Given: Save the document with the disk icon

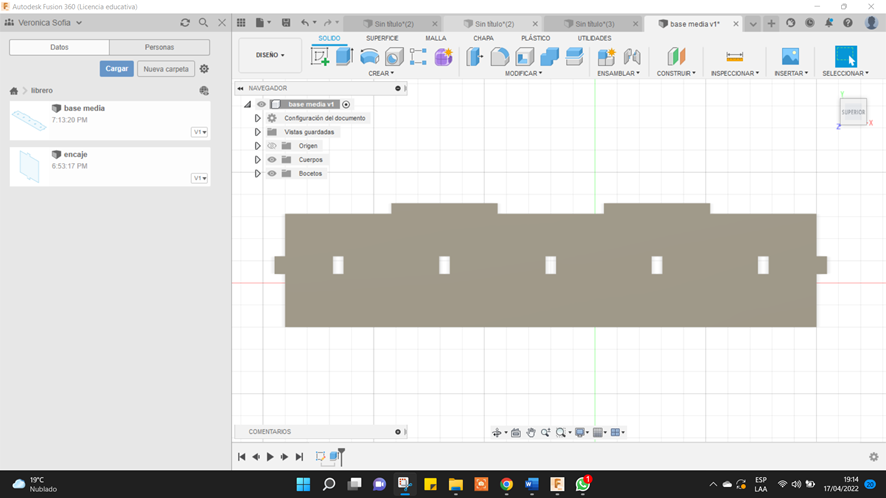Looking at the screenshot, I should (286, 23).
